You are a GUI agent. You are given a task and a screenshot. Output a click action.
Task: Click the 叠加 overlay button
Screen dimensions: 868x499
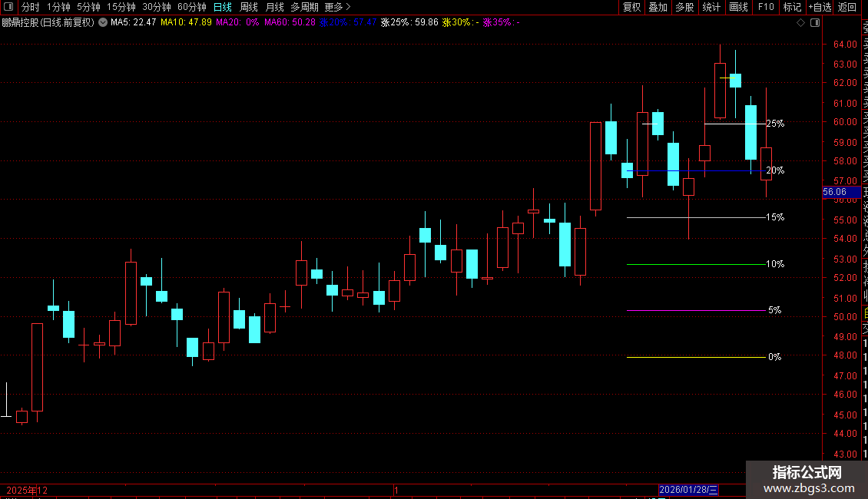[658, 7]
